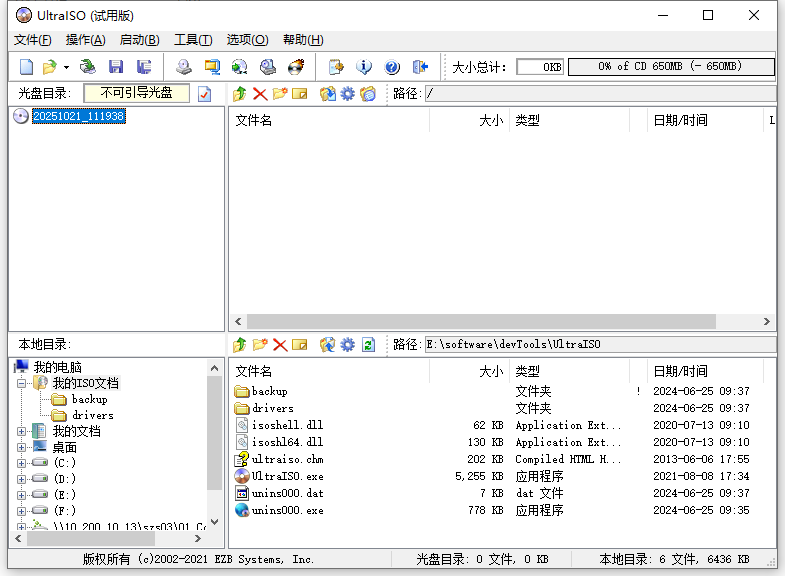The image size is (785, 576).
Task: Click the blue Information toolbar icon
Action: click(x=364, y=67)
